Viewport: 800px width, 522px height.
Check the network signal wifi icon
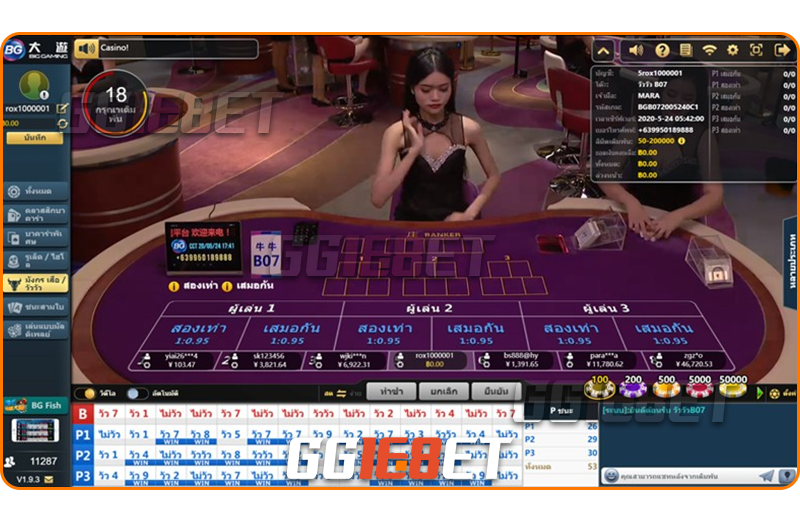click(x=709, y=50)
